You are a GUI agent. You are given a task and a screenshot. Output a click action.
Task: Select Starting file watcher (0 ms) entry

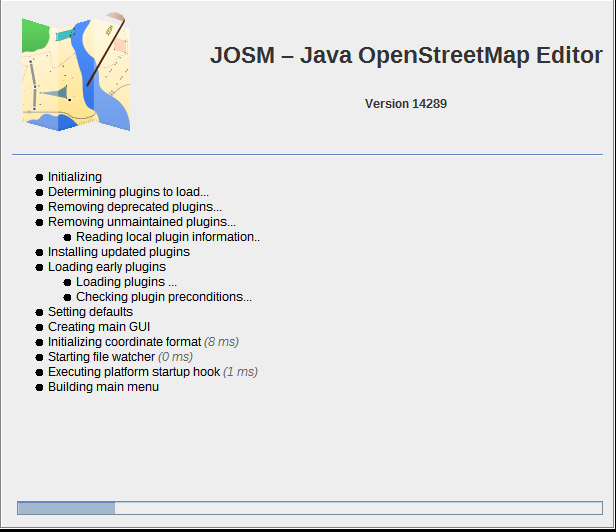click(120, 357)
